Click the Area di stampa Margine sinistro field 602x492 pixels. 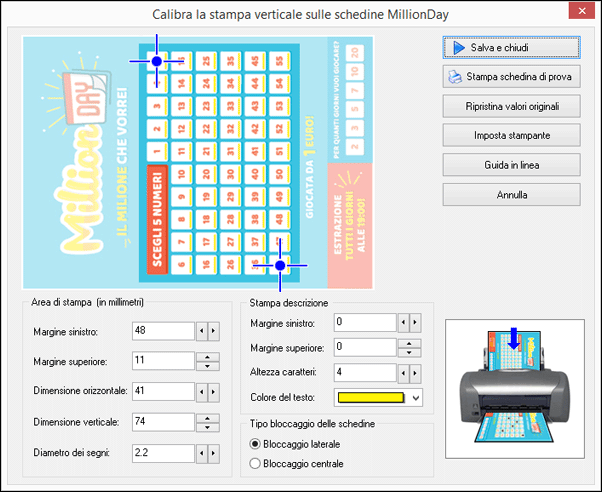[x=161, y=330]
